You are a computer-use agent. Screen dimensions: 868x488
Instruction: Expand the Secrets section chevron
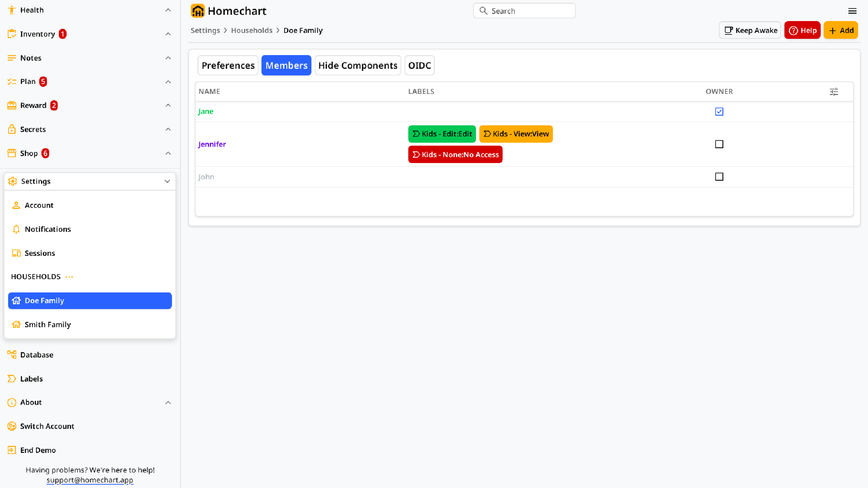coord(168,129)
